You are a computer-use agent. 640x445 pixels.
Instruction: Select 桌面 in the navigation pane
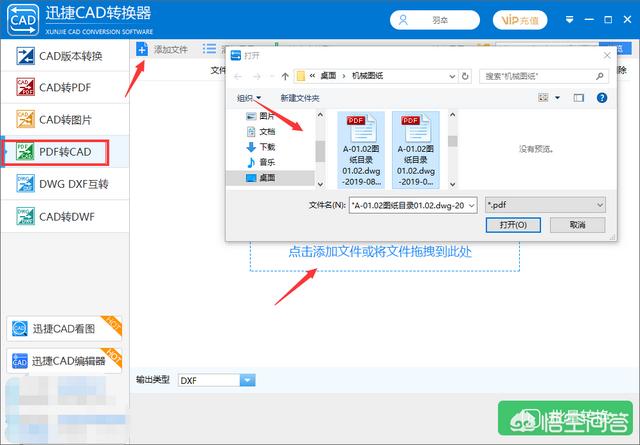point(266,177)
